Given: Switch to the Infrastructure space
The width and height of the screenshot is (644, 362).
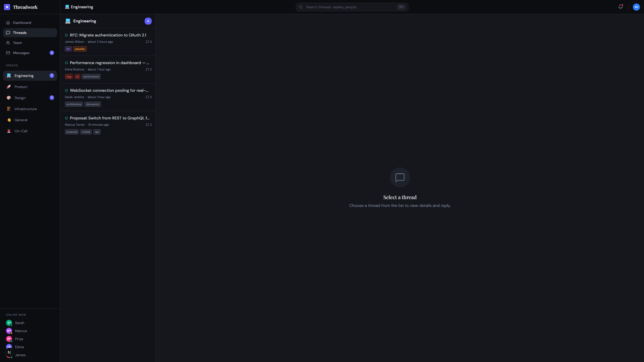Looking at the screenshot, I should coord(30,109).
